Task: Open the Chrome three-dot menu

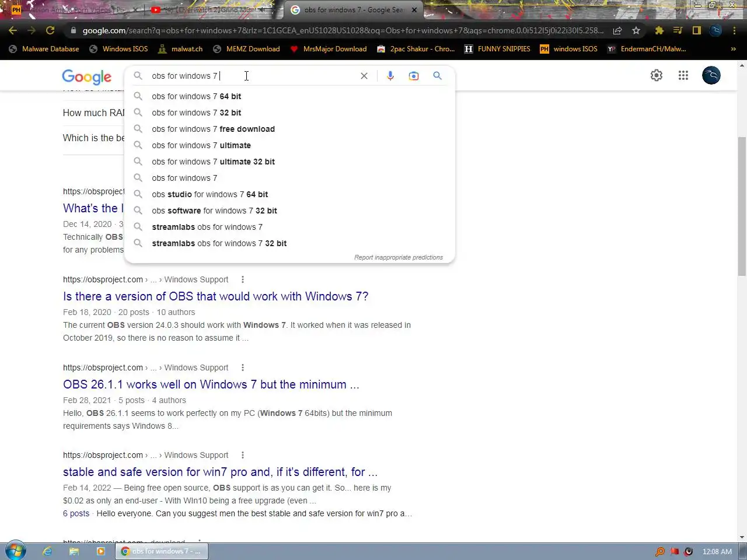Action: [x=735, y=30]
